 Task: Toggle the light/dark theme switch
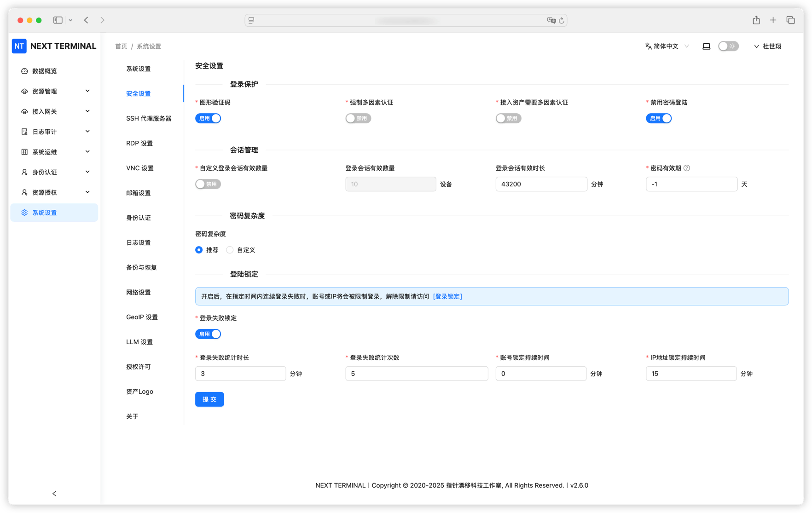[728, 46]
